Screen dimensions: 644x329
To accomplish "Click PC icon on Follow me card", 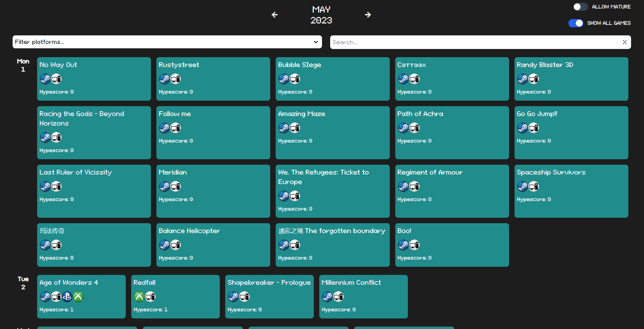I will click(x=175, y=128).
